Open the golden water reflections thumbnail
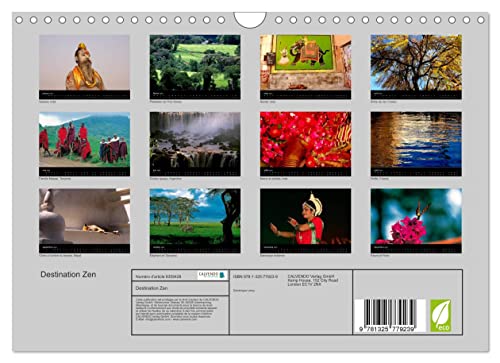Screen dimensions: 500x363 pyautogui.click(x=416, y=144)
